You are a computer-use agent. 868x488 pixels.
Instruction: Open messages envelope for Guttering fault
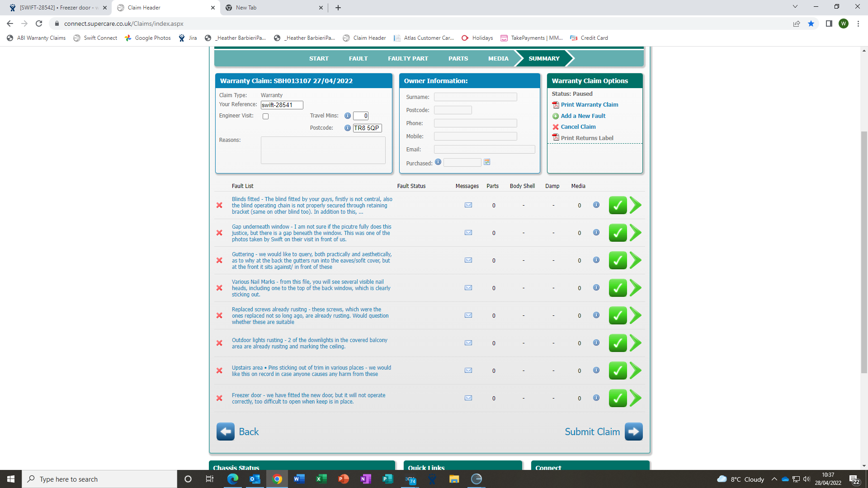click(468, 260)
